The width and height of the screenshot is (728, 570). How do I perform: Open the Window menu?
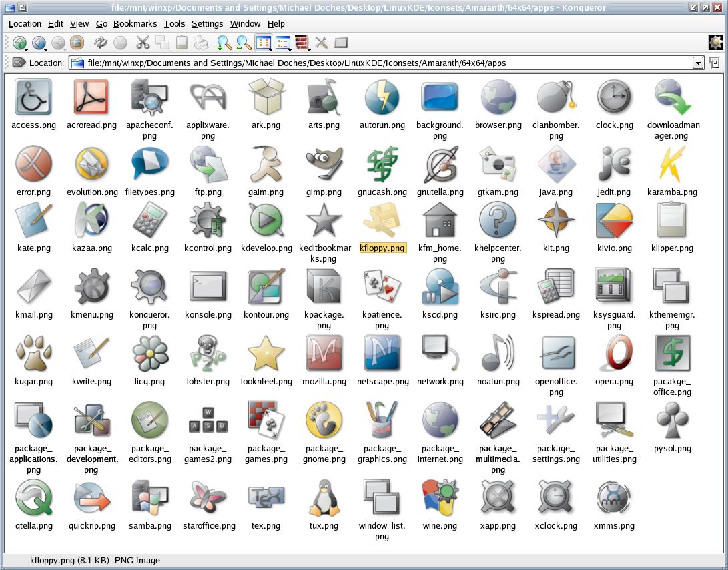click(x=245, y=23)
